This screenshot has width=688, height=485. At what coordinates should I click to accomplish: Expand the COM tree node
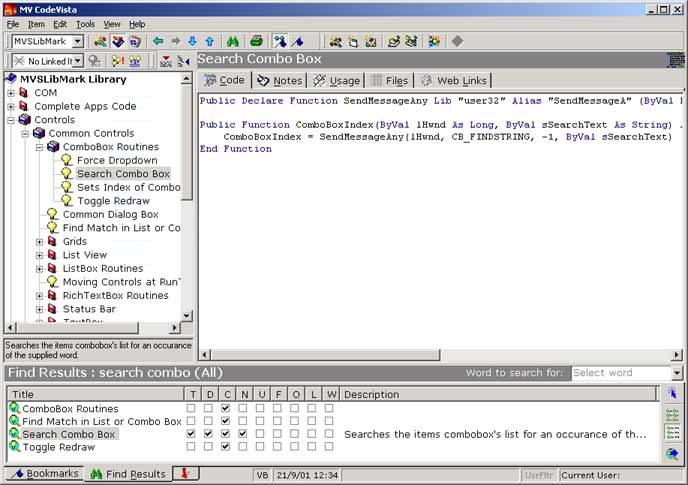pyautogui.click(x=11, y=93)
